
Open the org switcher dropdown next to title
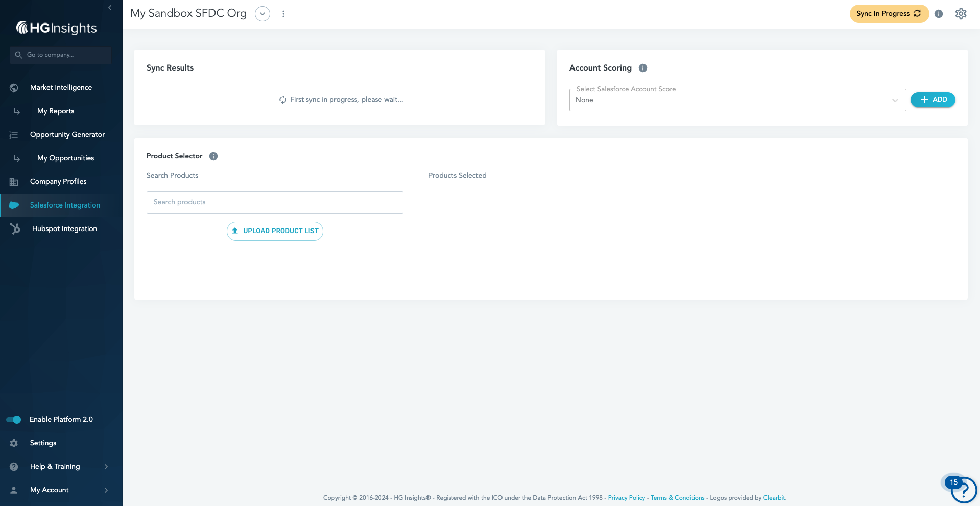(x=262, y=14)
